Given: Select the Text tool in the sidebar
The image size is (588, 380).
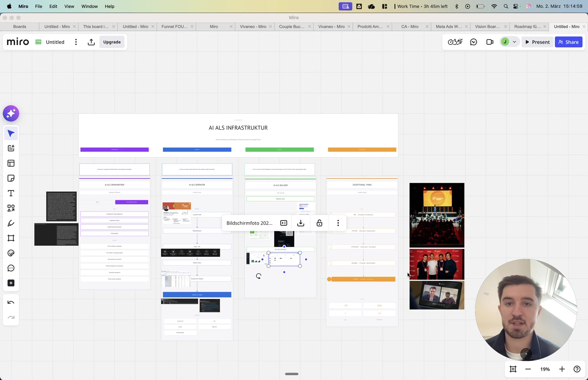Looking at the screenshot, I should click(11, 194).
